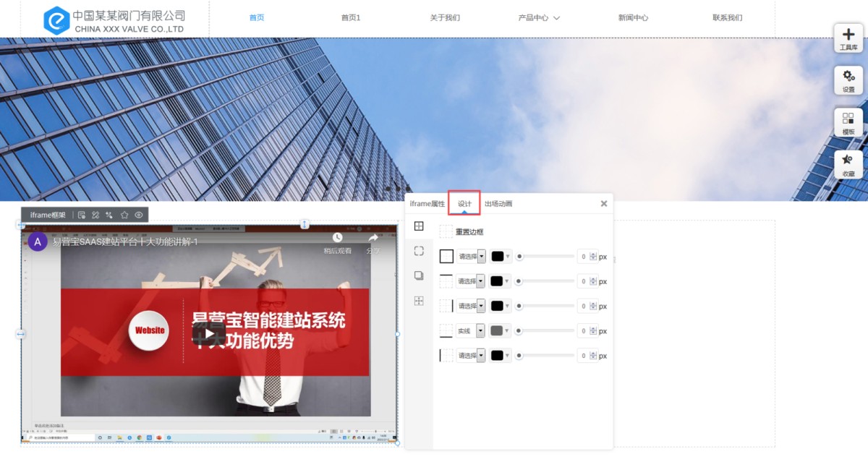Open the 模板 templates button
Image resolution: width=868 pixels, height=462 pixels.
tap(848, 122)
